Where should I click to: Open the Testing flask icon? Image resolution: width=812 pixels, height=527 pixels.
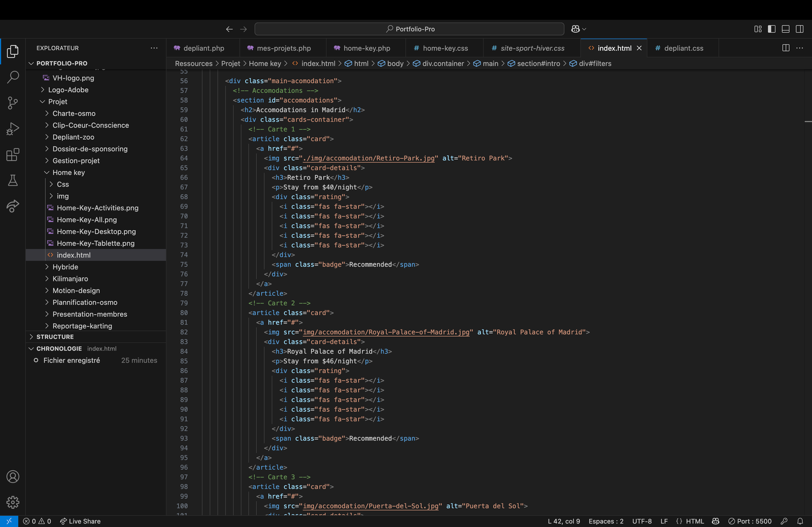point(13,181)
